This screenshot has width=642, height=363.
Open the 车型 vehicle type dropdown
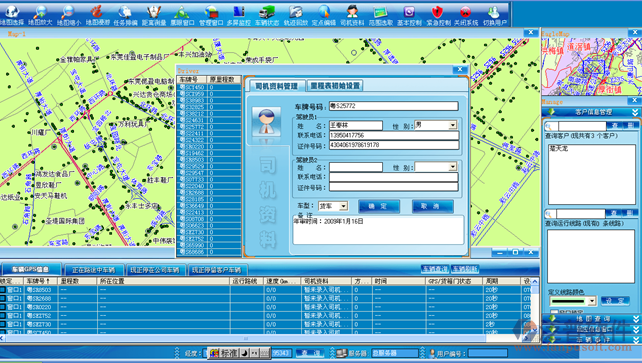tap(344, 206)
